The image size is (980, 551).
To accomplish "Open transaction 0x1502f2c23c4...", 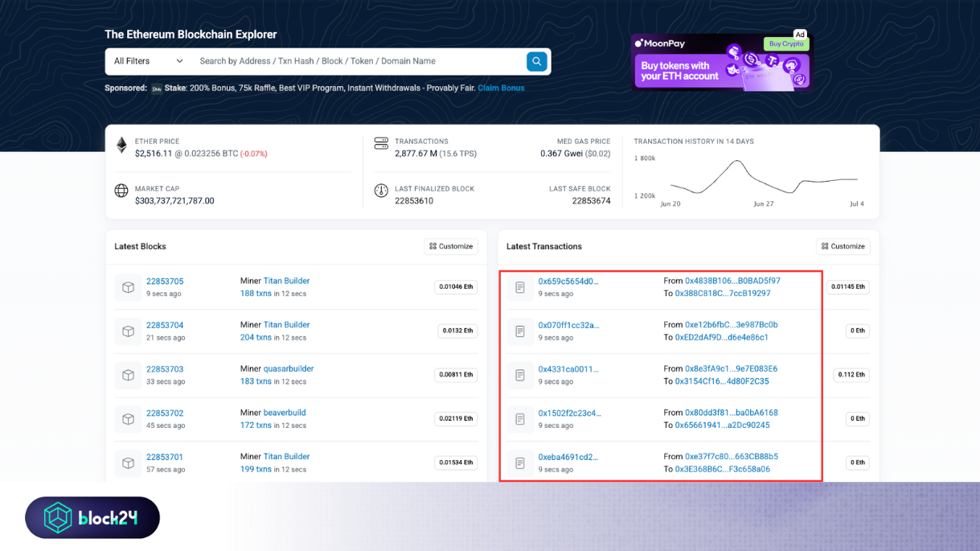I will pyautogui.click(x=569, y=413).
